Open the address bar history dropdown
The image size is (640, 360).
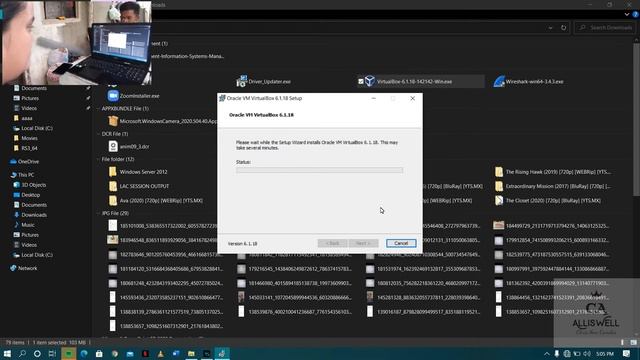pyautogui.click(x=550, y=28)
